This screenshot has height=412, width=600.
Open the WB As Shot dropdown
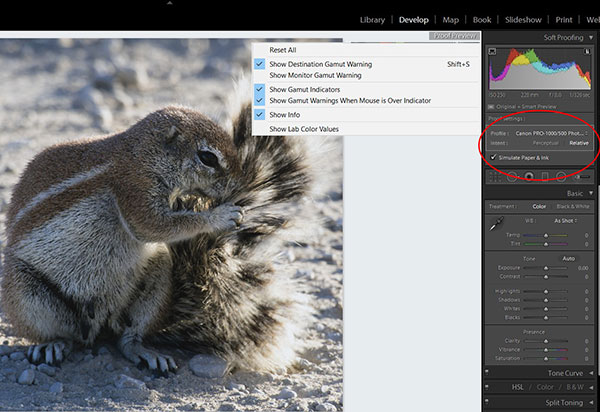(x=566, y=219)
